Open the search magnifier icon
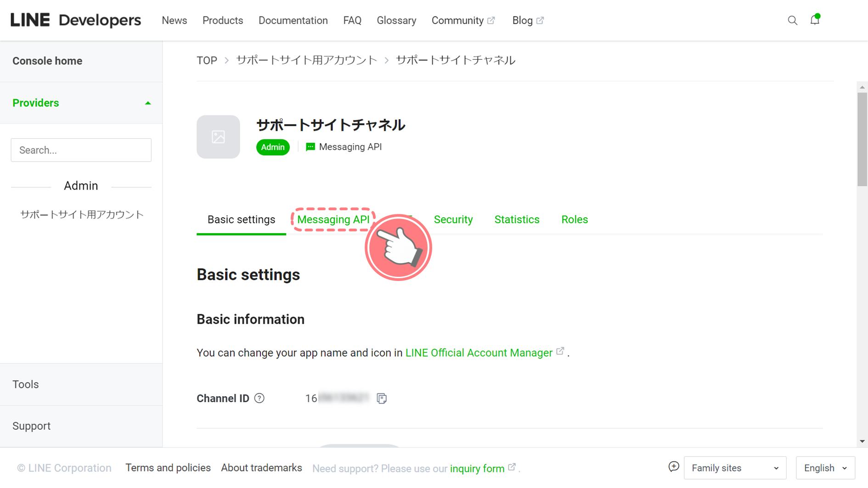 792,20
